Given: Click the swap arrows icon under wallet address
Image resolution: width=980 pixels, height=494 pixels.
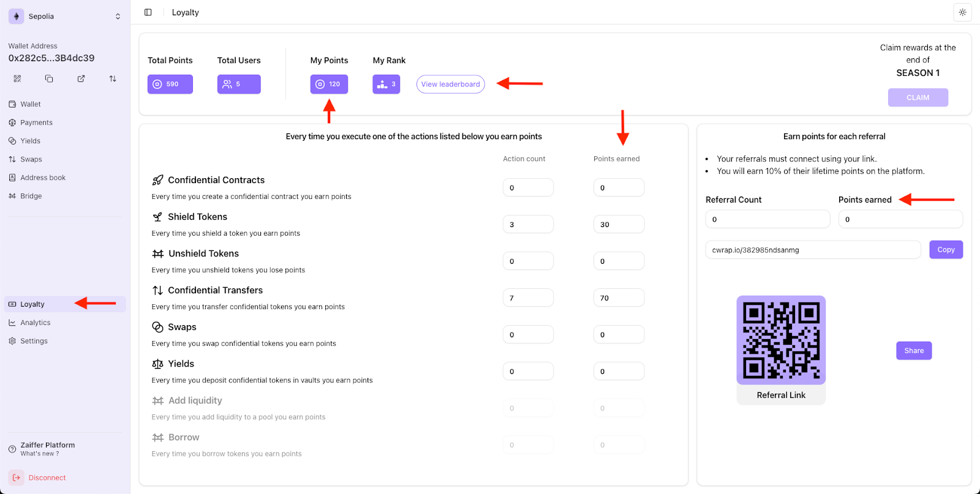Looking at the screenshot, I should [x=113, y=78].
